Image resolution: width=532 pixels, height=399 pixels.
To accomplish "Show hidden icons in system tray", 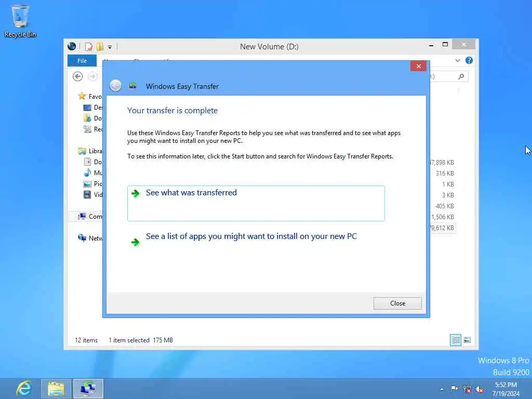I will (442, 389).
